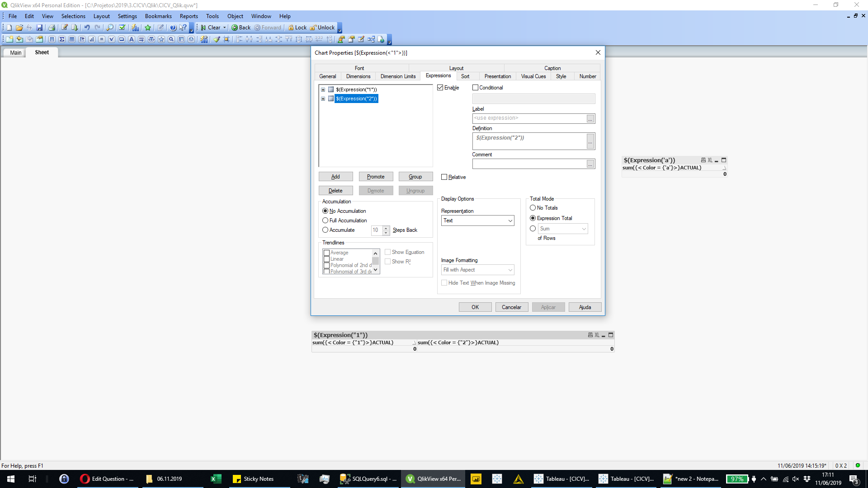The height and width of the screenshot is (488, 868).
Task: Click inside the Comment input field
Action: 529,164
